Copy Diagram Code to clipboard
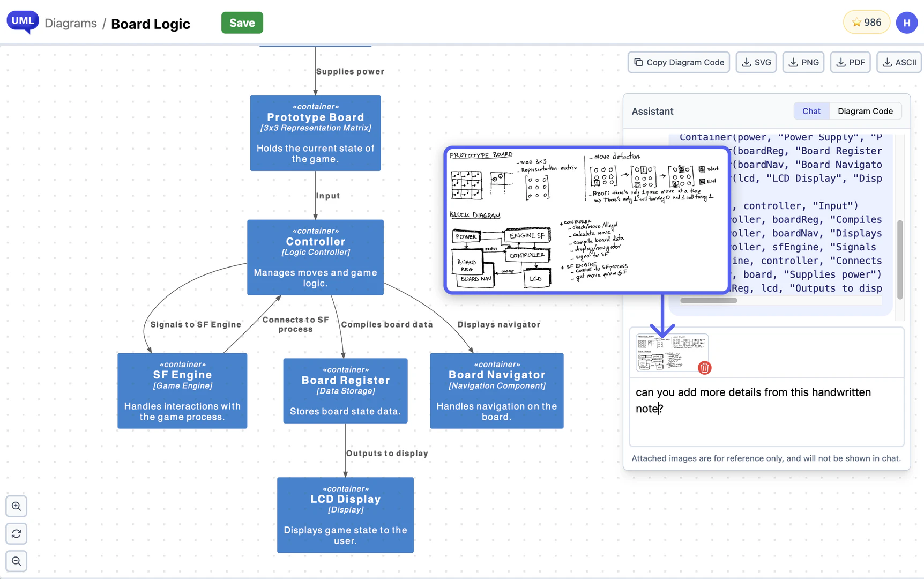This screenshot has height=579, width=924. pos(679,62)
